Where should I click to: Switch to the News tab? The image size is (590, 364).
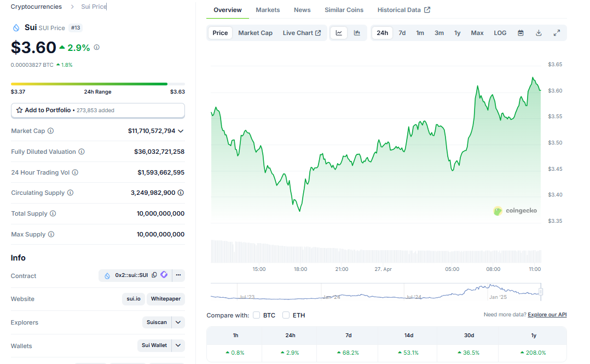[302, 10]
